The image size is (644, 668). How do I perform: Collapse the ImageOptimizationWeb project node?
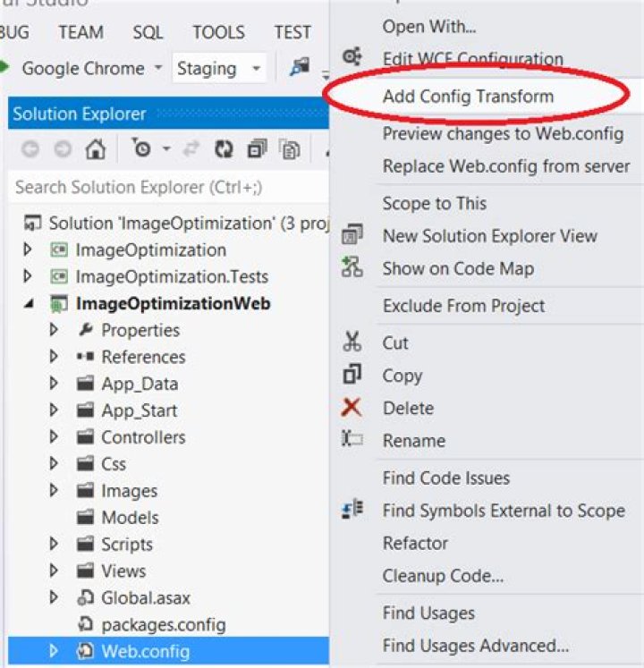pyautogui.click(x=29, y=304)
